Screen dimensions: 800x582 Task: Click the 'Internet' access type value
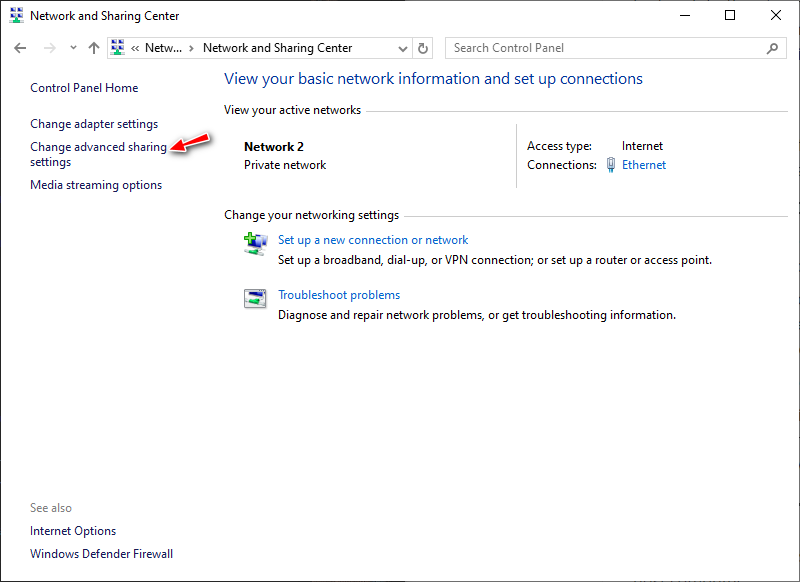click(x=642, y=146)
